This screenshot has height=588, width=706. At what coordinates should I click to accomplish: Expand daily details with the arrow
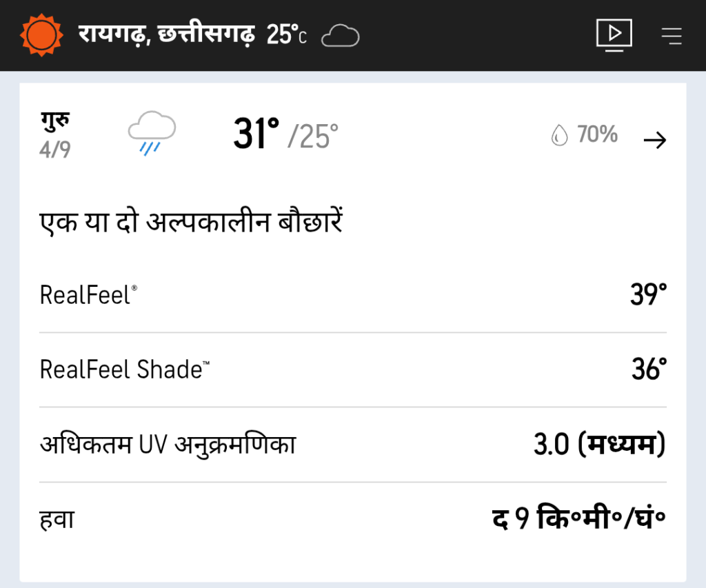[654, 140]
